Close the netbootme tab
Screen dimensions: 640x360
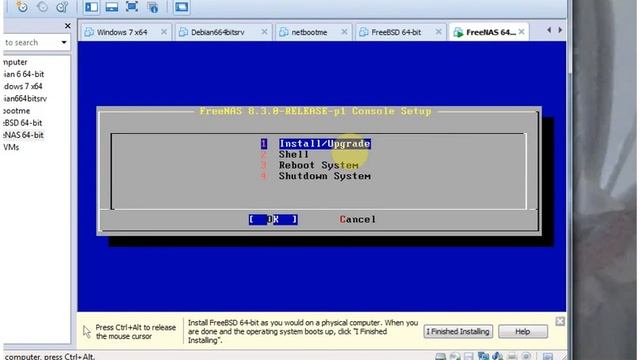tap(344, 32)
